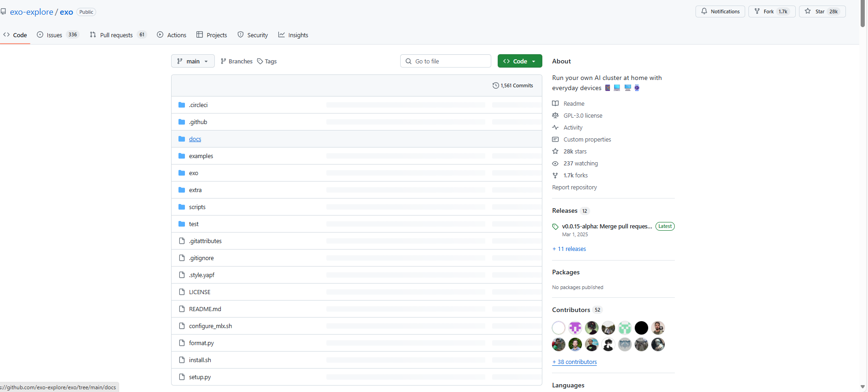The width and height of the screenshot is (868, 392).
Task: Open configure_mlx.sh file
Action: click(210, 326)
